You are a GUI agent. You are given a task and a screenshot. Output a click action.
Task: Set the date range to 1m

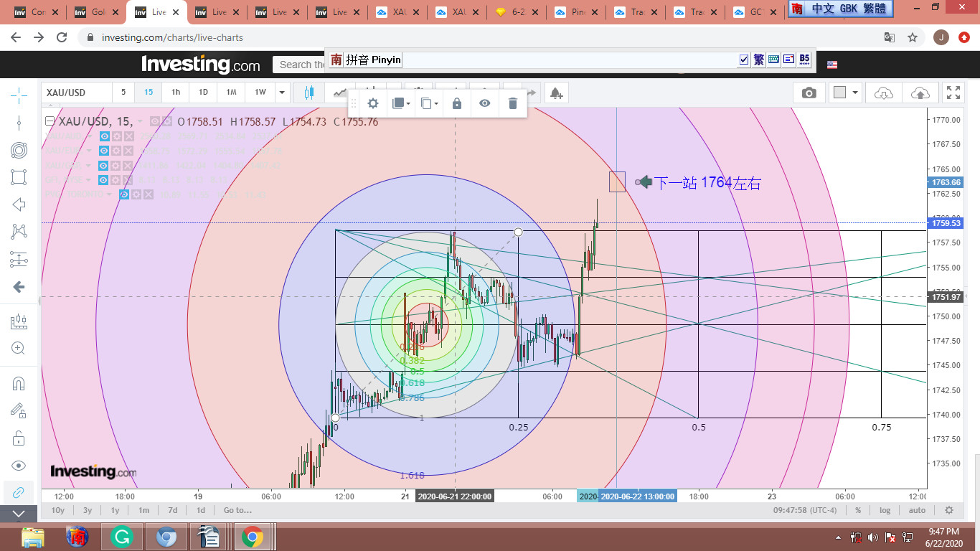(x=143, y=510)
